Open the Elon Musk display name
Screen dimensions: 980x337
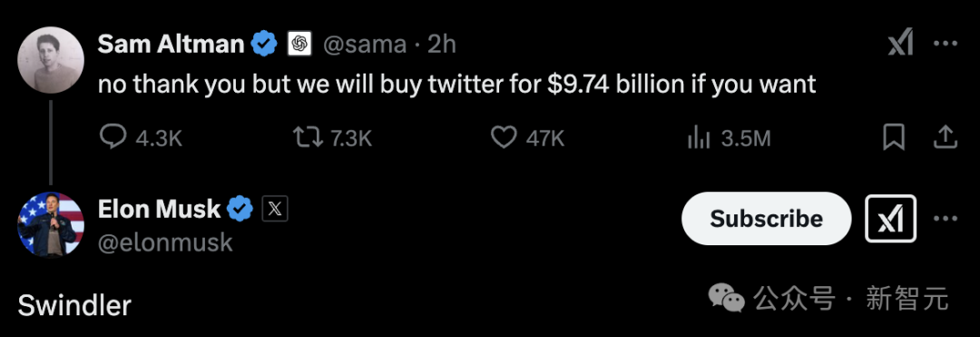pos(160,209)
